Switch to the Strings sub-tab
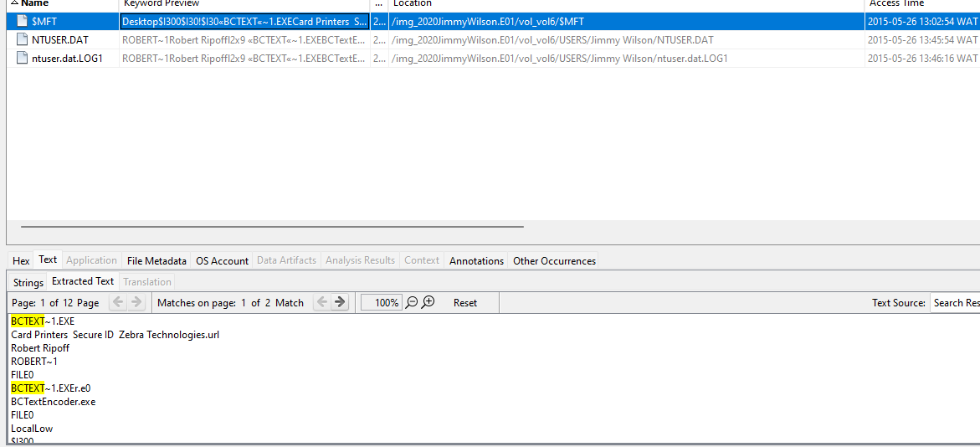This screenshot has height=447, width=980. pos(28,282)
